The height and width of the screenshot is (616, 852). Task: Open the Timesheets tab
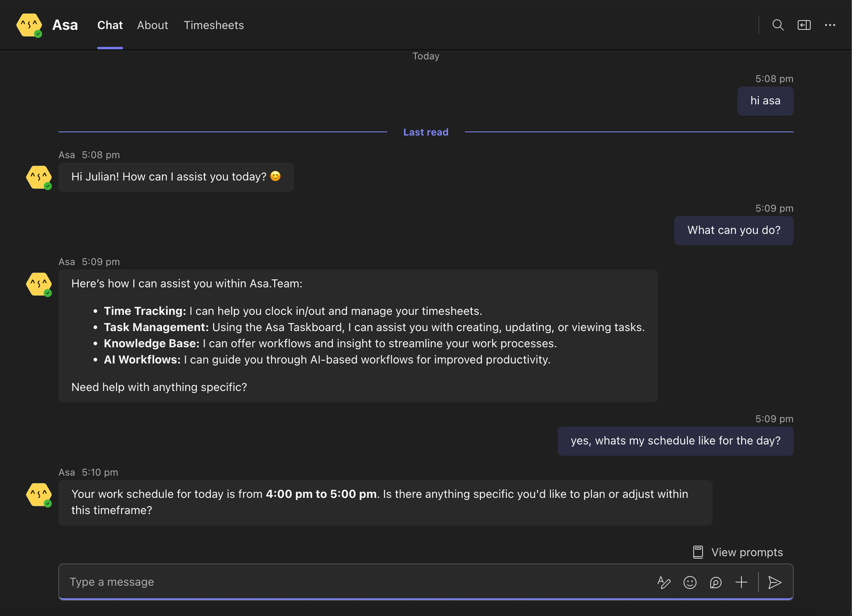point(214,25)
